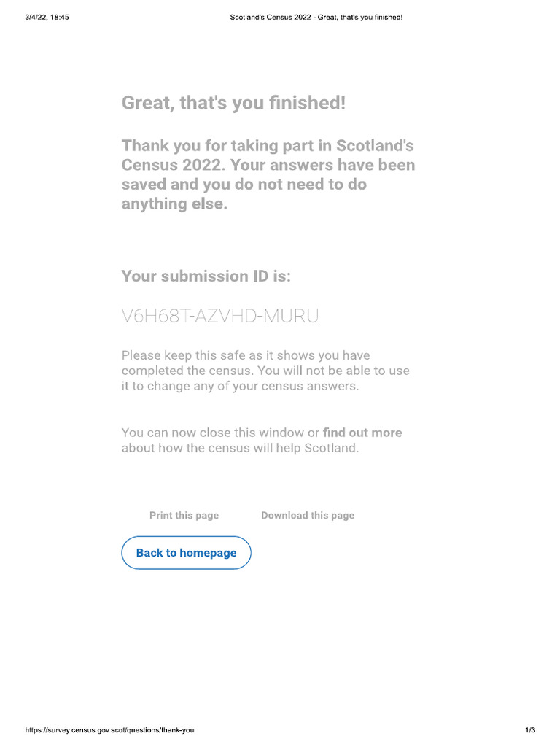Click the 'it to change any of your census answers' line
The width and height of the screenshot is (560, 747).
tap(240, 387)
